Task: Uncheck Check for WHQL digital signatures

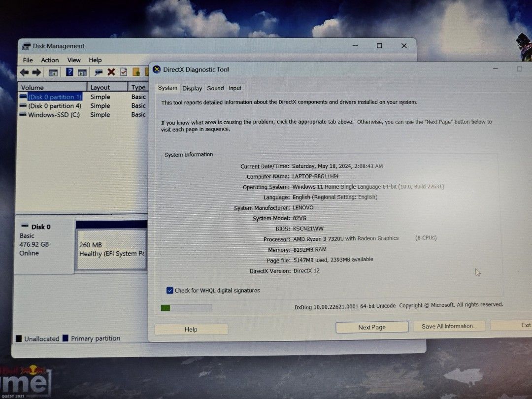Action: click(170, 291)
